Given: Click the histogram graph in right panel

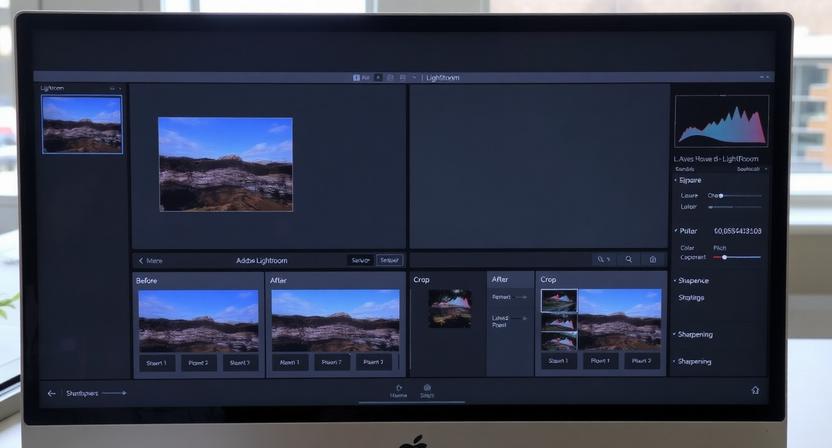Looking at the screenshot, I should point(722,122).
